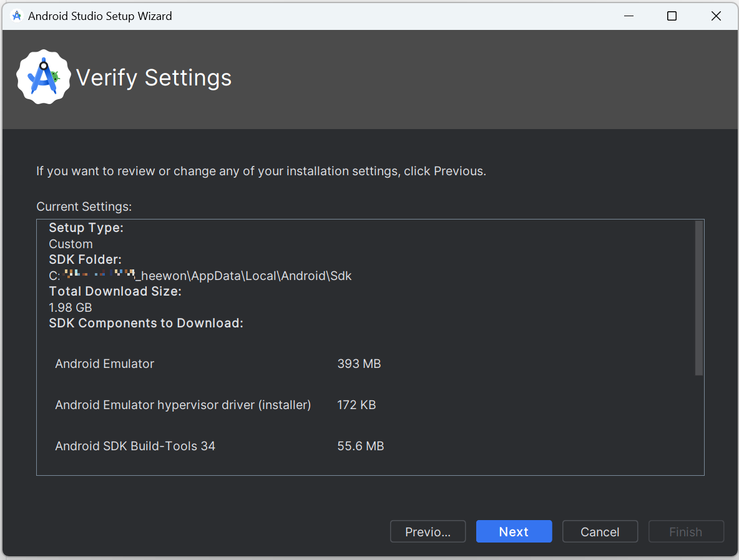Image resolution: width=739 pixels, height=560 pixels.
Task: Click the 'Setup Type:' heading
Action: point(86,228)
